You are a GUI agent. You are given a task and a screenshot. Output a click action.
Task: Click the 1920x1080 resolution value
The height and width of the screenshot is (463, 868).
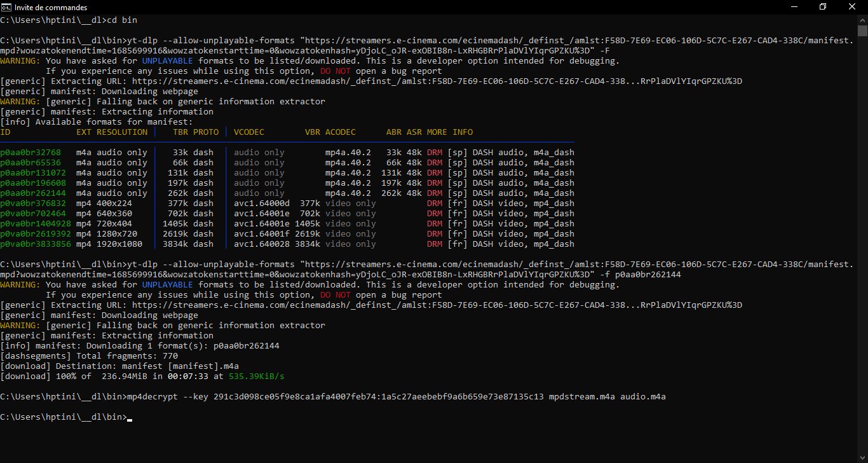tap(119, 244)
